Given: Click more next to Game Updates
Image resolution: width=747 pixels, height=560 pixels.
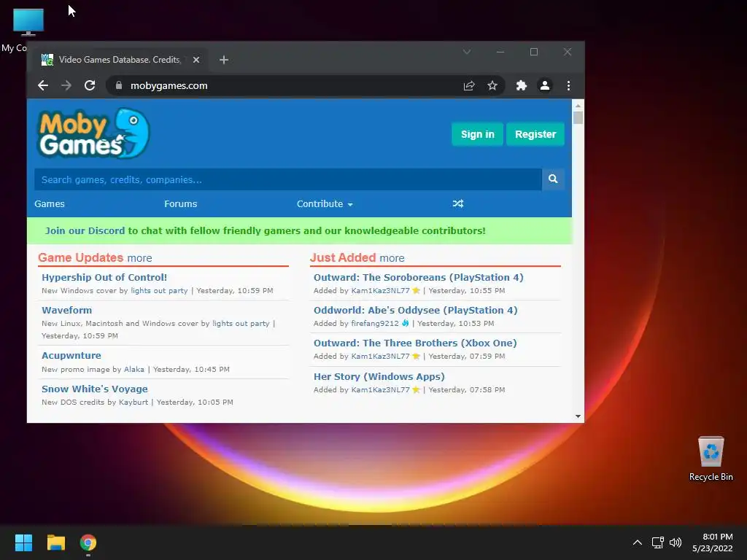Looking at the screenshot, I should click(139, 258).
